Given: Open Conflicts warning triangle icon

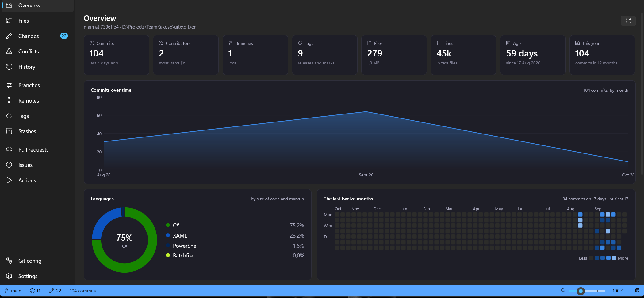Looking at the screenshot, I should (x=9, y=52).
